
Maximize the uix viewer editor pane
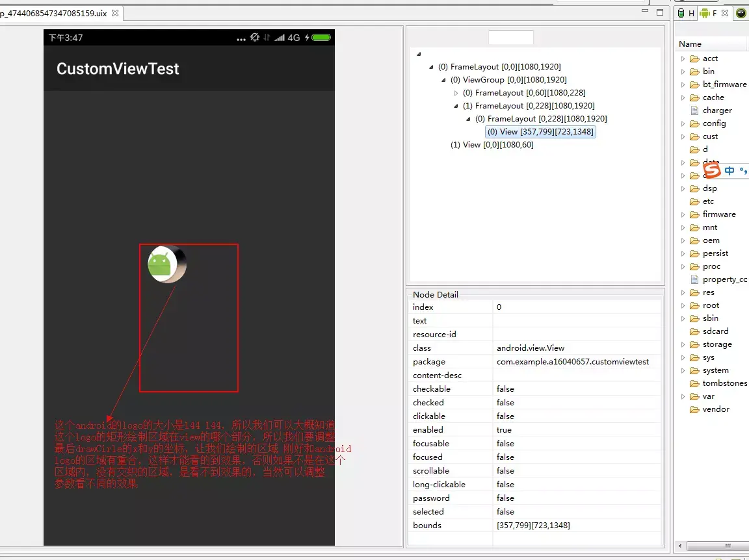coord(660,12)
